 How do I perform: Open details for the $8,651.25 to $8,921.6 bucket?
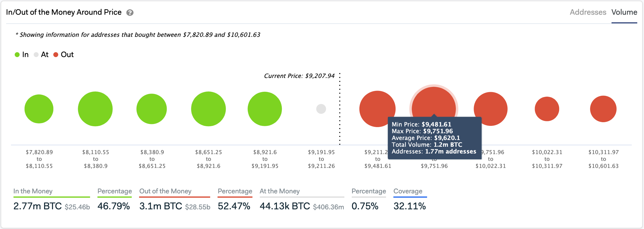click(x=208, y=108)
